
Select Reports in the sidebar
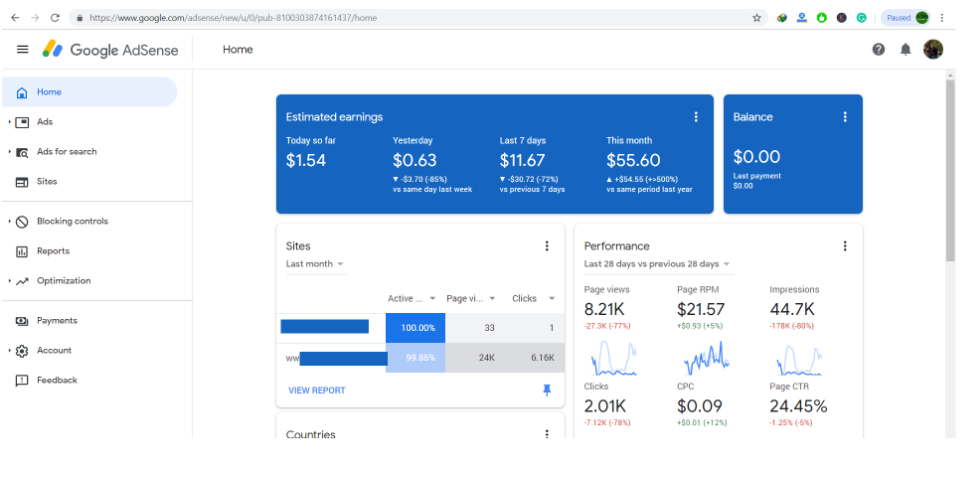(x=53, y=251)
